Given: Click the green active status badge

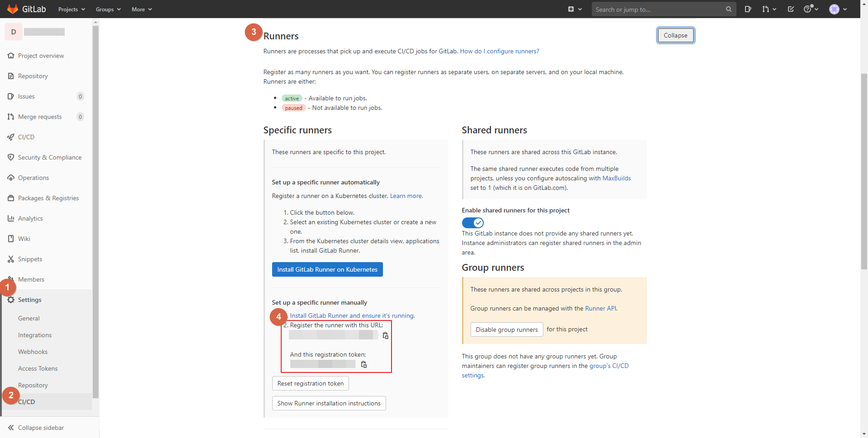Looking at the screenshot, I should pyautogui.click(x=292, y=98).
